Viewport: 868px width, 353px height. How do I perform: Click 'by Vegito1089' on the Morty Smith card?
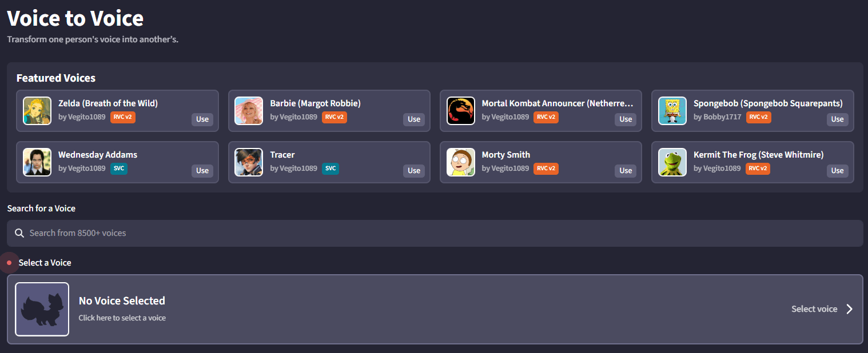tap(505, 169)
